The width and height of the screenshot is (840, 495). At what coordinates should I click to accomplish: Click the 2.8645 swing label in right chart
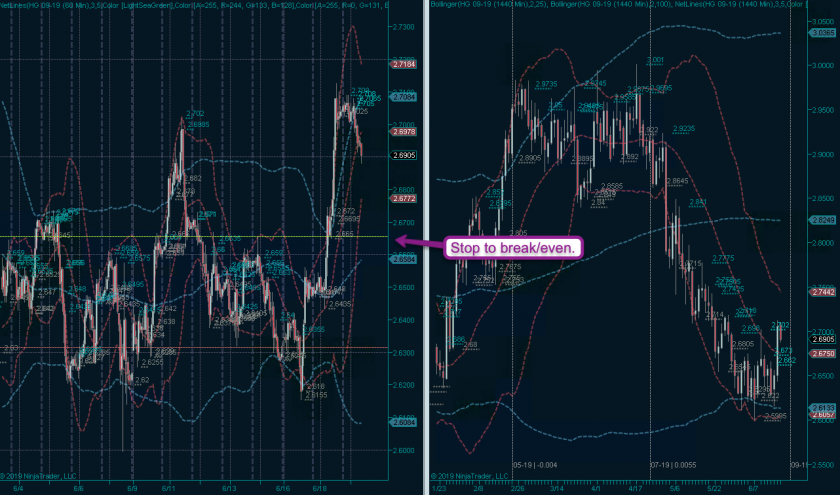coord(677,182)
